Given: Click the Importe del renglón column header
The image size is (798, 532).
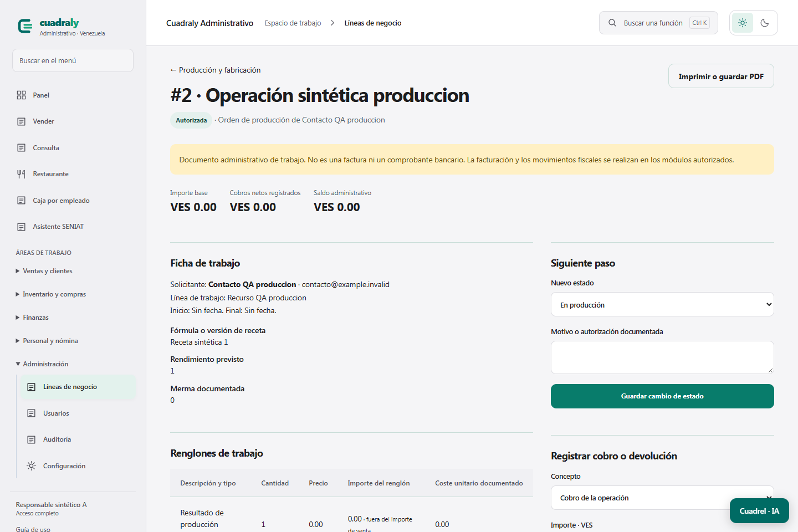Looking at the screenshot, I should click(x=378, y=483).
